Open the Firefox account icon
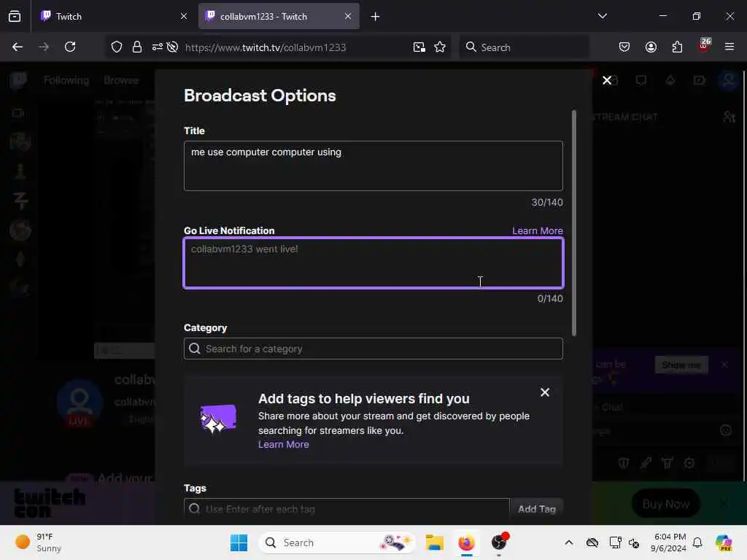The image size is (747, 560). [x=651, y=47]
